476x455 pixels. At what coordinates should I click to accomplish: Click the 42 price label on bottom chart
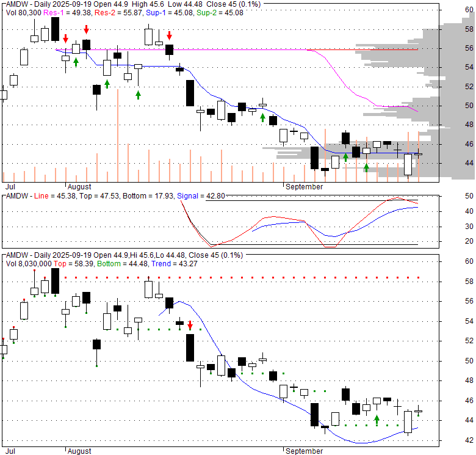[x=469, y=440]
